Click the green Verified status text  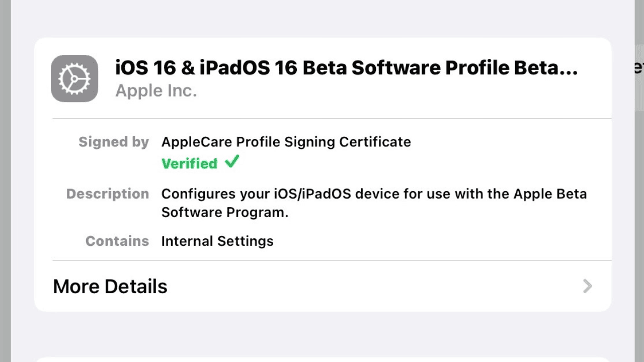pos(189,163)
